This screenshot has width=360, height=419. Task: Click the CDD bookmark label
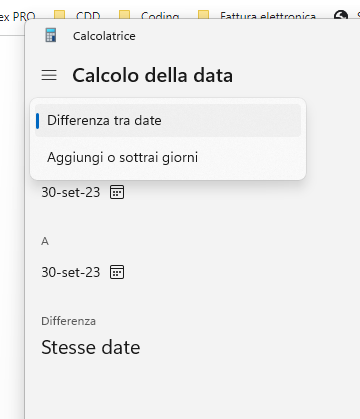(88, 16)
